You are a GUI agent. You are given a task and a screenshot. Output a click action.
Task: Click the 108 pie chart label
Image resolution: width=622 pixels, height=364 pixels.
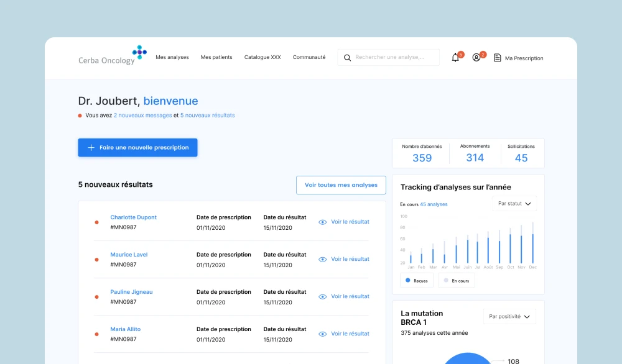click(513, 361)
